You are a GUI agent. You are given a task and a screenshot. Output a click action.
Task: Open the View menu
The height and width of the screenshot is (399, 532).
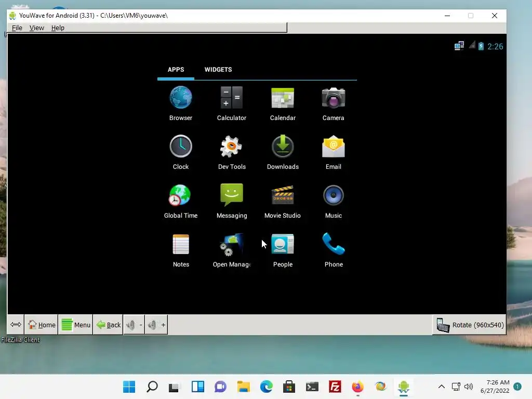coord(37,28)
